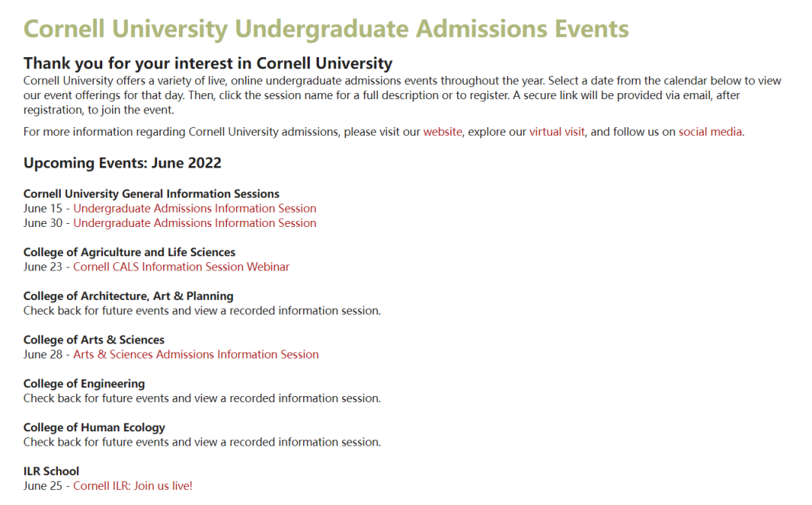Open June 15 Undergraduate Admissions Information Session
The height and width of the screenshot is (505, 812).
coord(195,208)
